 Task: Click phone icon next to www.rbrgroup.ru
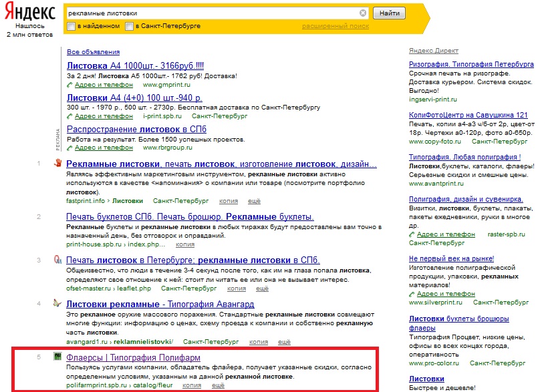[70, 148]
